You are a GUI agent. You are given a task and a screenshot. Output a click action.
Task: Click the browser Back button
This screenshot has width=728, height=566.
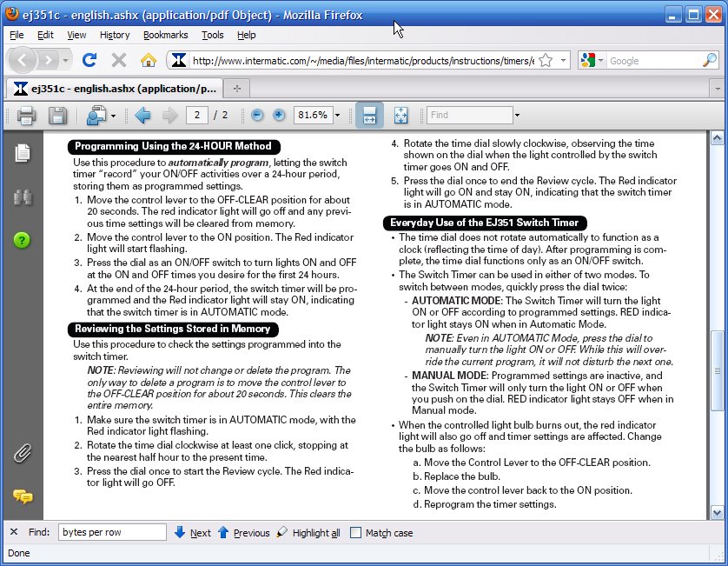click(x=22, y=60)
